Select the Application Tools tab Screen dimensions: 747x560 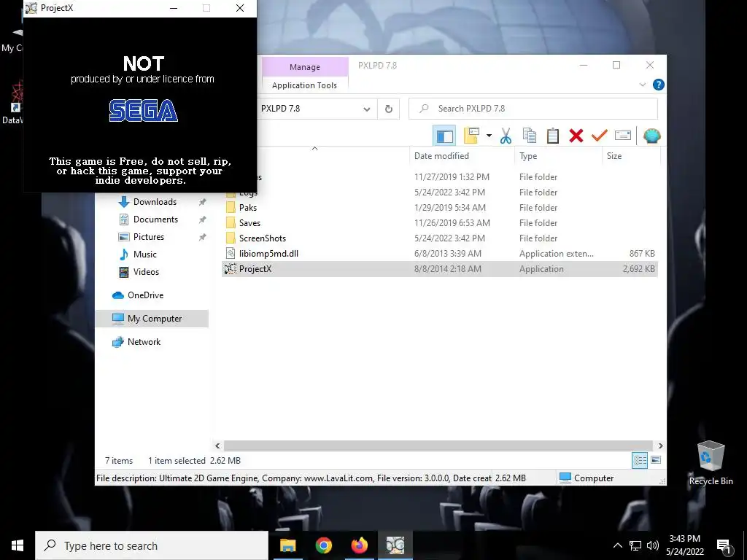click(x=305, y=85)
